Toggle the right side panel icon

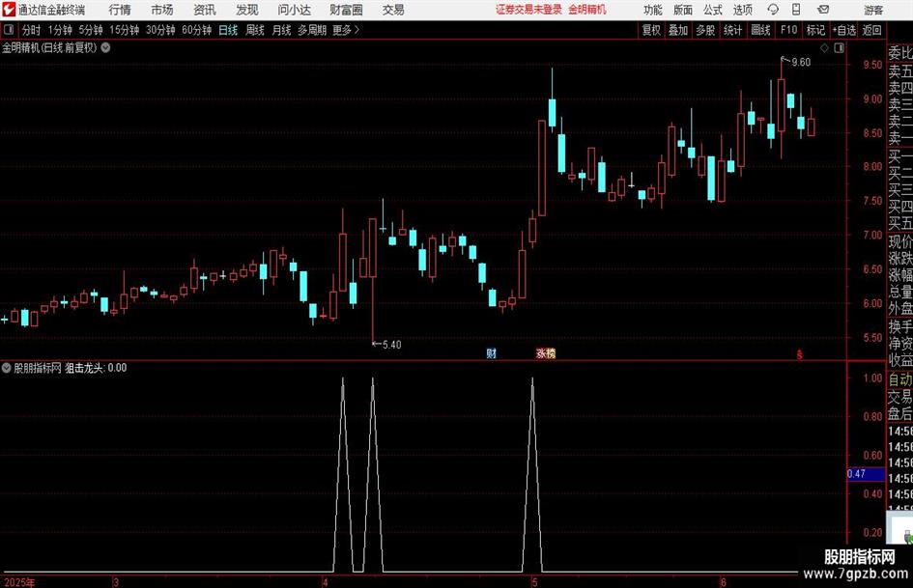839,47
